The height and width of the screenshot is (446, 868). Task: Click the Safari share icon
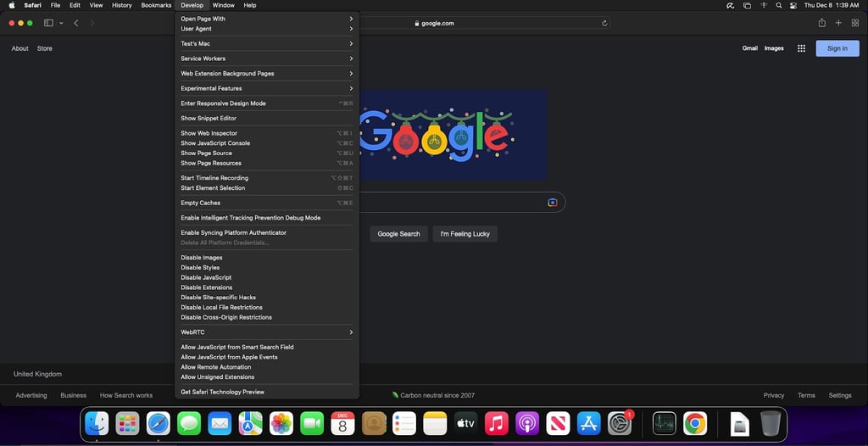[822, 23]
